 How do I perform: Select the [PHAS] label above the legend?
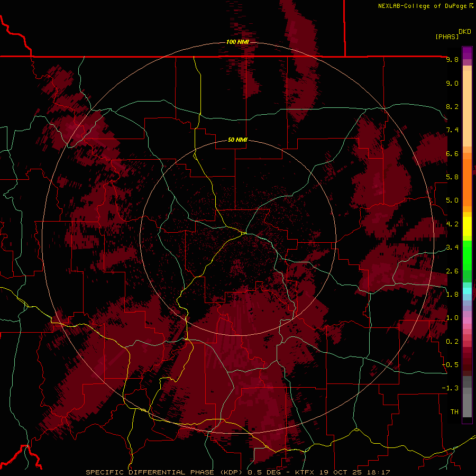[447, 36]
